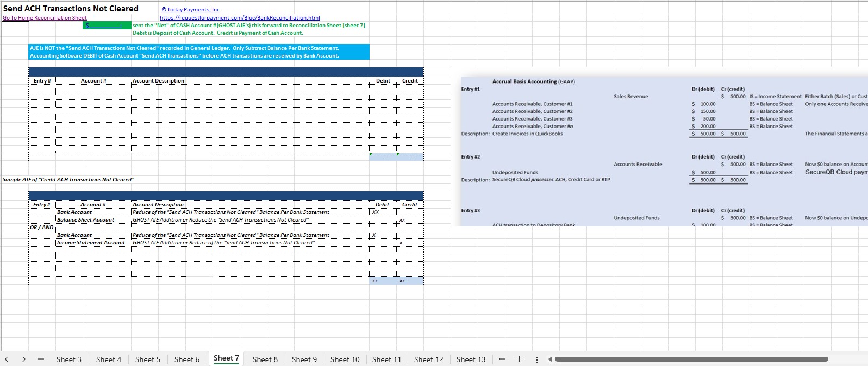Image resolution: width=868 pixels, height=366 pixels.
Task: Select Income Statement Account cell
Action: (93, 243)
